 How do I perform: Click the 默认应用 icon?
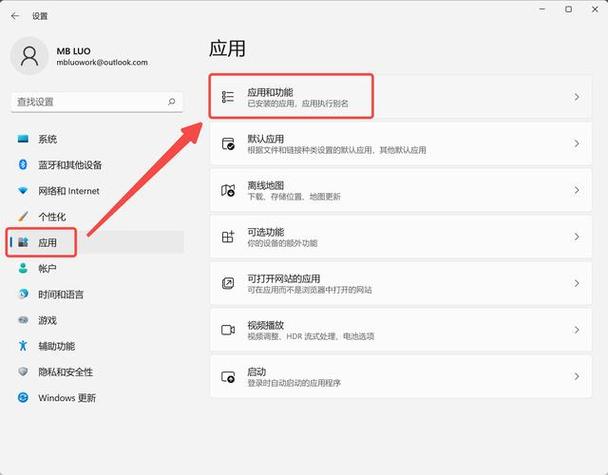click(228, 143)
